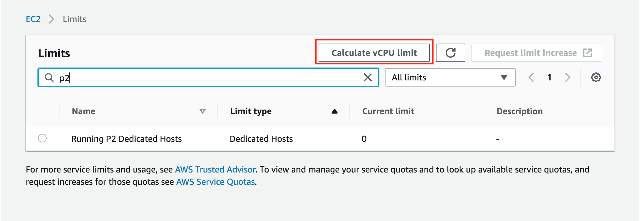
Task: Select the Running P2 Dedicated Hosts radio button
Action: 42,138
